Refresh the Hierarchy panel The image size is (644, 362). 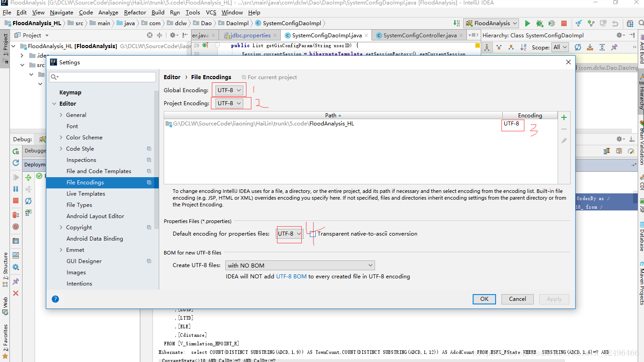coord(578,47)
